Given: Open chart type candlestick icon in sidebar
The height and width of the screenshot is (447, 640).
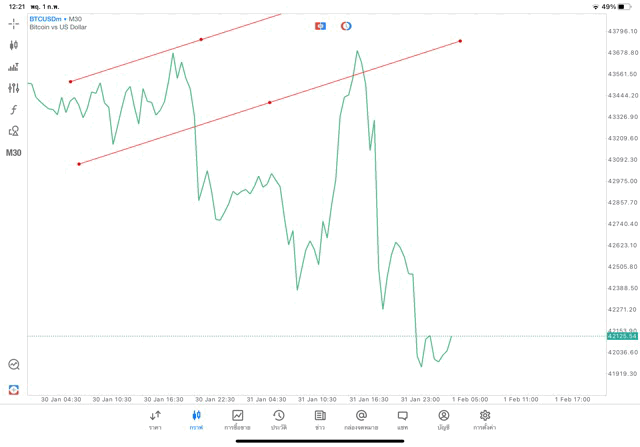Looking at the screenshot, I should (14, 45).
